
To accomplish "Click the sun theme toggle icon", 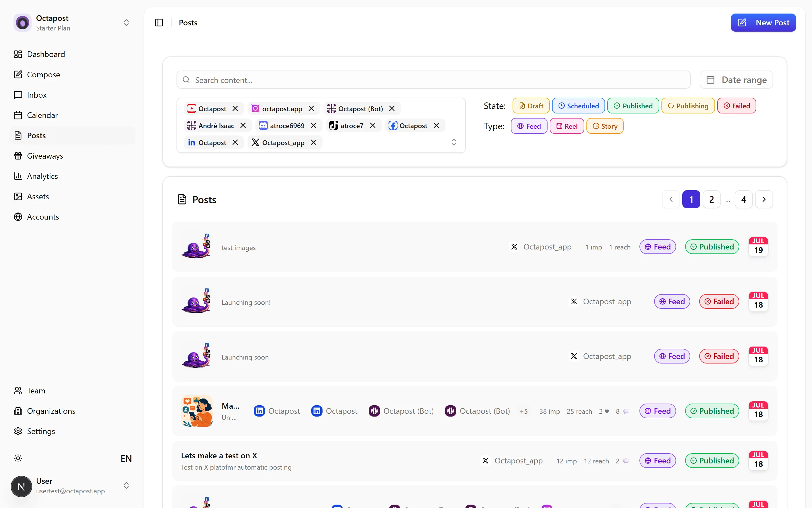I will (x=18, y=458).
